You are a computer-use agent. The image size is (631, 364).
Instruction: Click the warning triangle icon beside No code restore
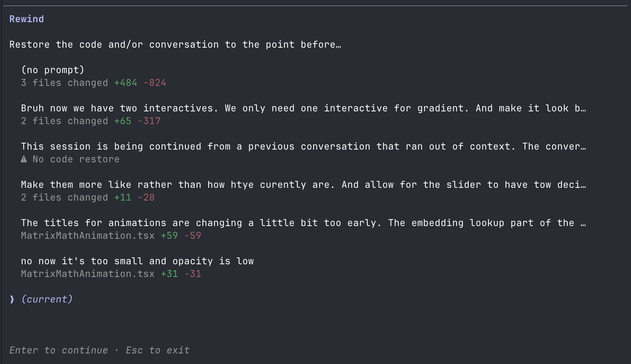click(x=24, y=159)
